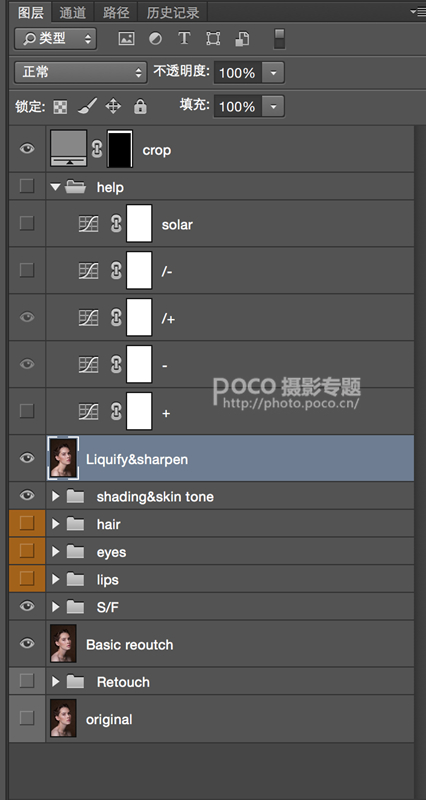Lock position move icon

click(x=113, y=106)
